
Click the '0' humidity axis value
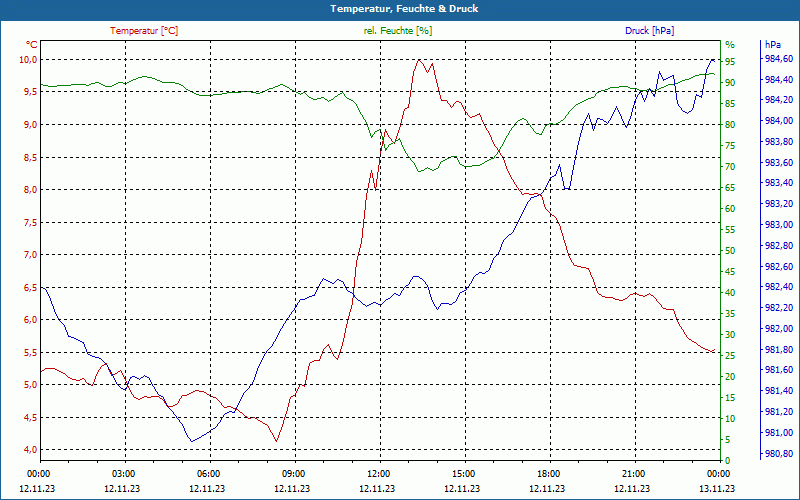click(x=728, y=460)
